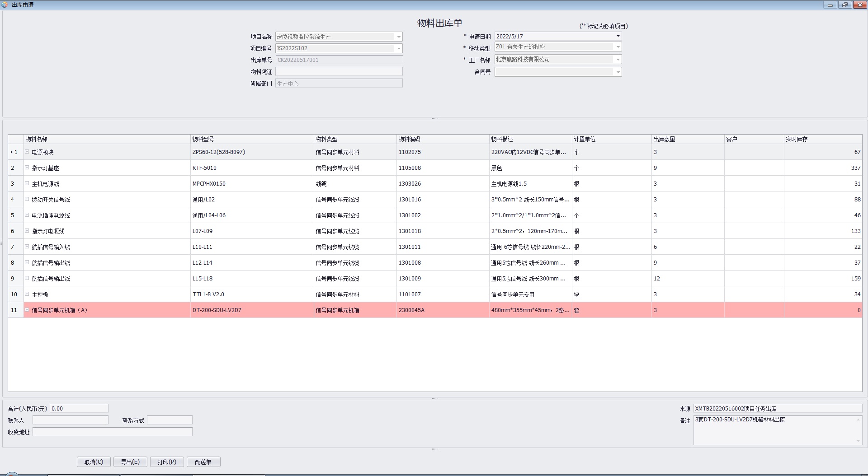Open the 项目名称 dropdown

(x=398, y=37)
